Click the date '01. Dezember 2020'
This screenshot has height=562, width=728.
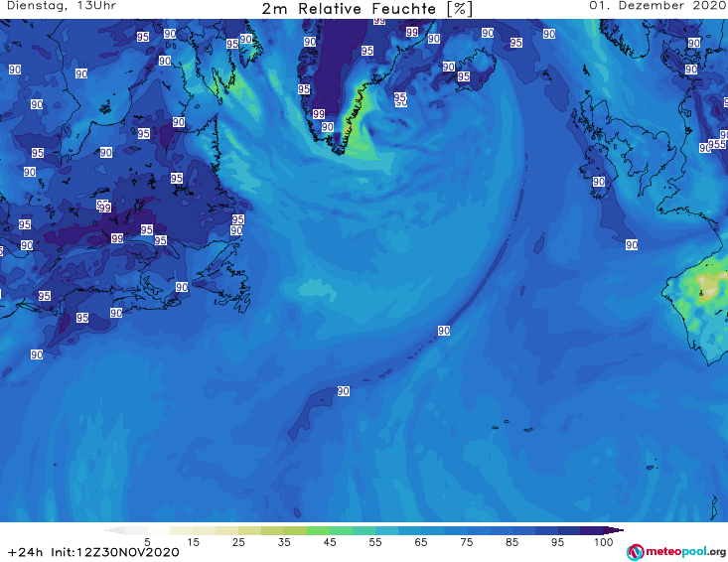click(x=657, y=6)
